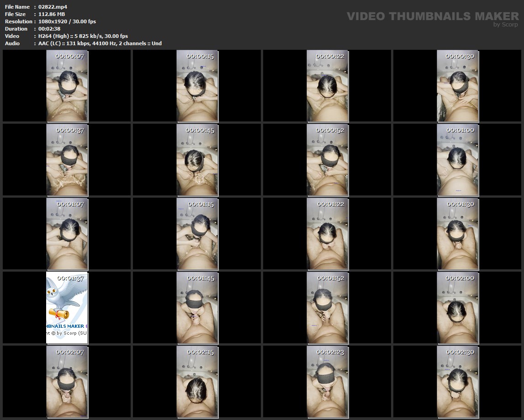Viewport: 524px width, 420px height.
Task: Open the owl logo frame at 00:01:37
Action: (67, 307)
